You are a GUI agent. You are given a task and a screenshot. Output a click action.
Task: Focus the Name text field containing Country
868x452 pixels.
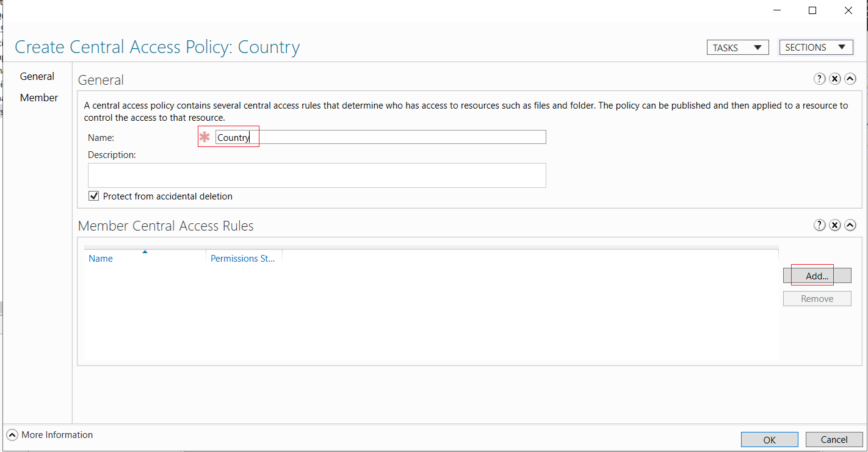click(x=381, y=137)
